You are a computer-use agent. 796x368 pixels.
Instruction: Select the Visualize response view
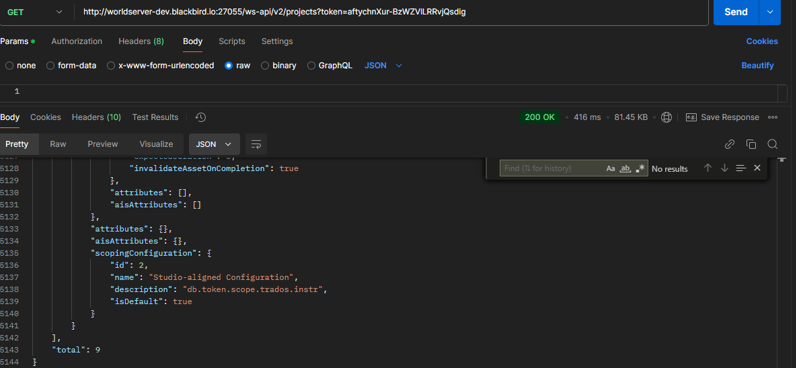(x=156, y=144)
